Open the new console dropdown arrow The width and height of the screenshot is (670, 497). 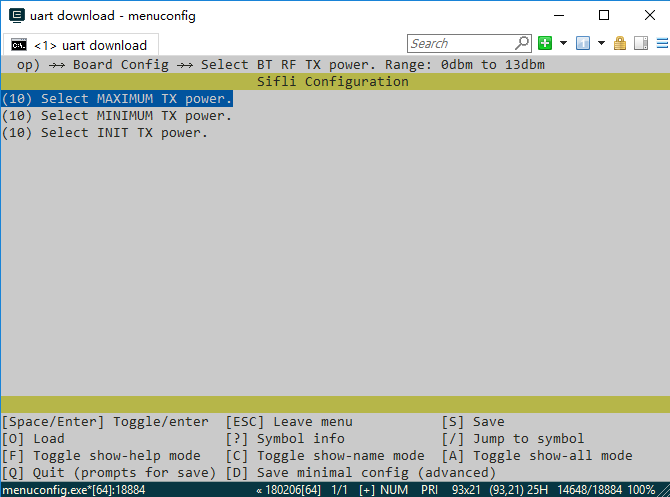pos(563,43)
